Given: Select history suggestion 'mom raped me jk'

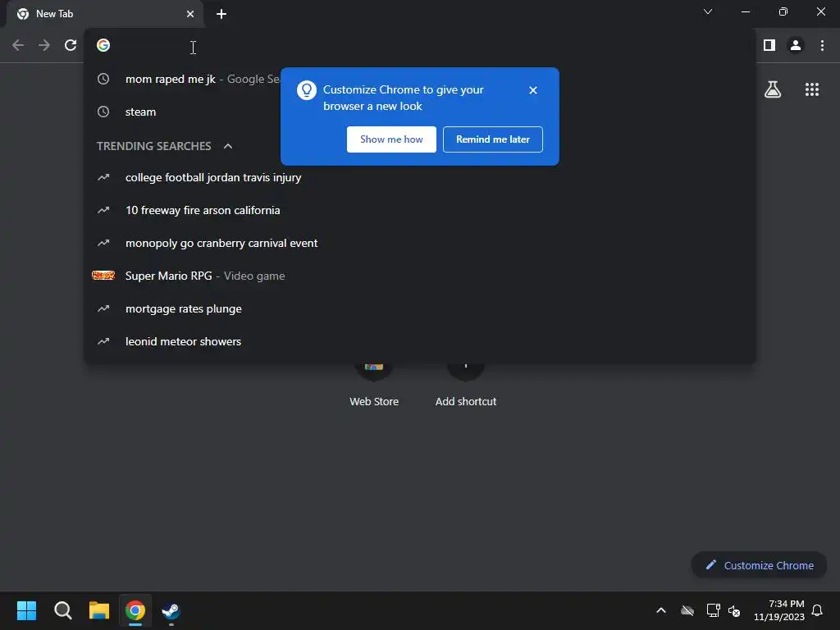Looking at the screenshot, I should tap(421, 80).
